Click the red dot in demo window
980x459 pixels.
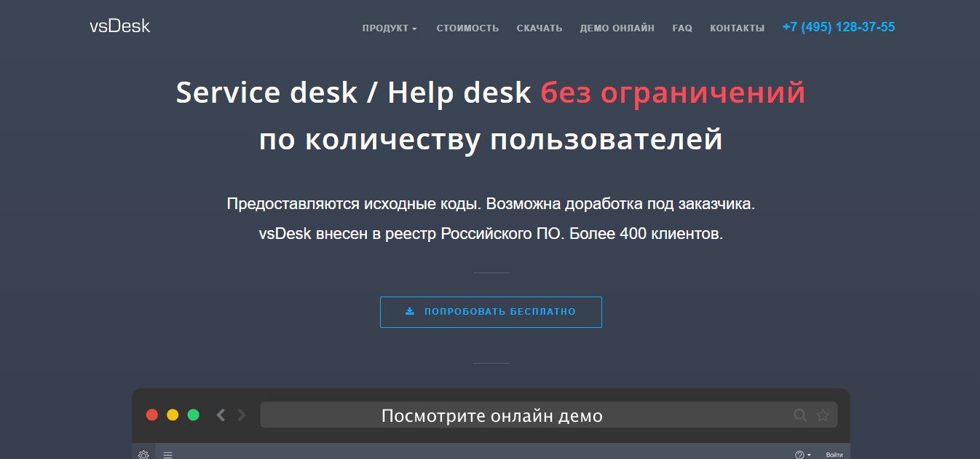click(152, 415)
